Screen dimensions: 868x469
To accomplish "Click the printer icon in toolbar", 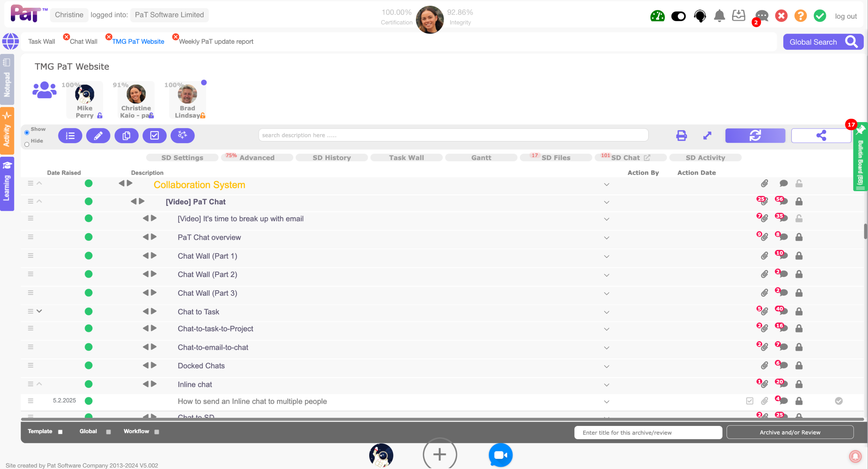I will (681, 136).
